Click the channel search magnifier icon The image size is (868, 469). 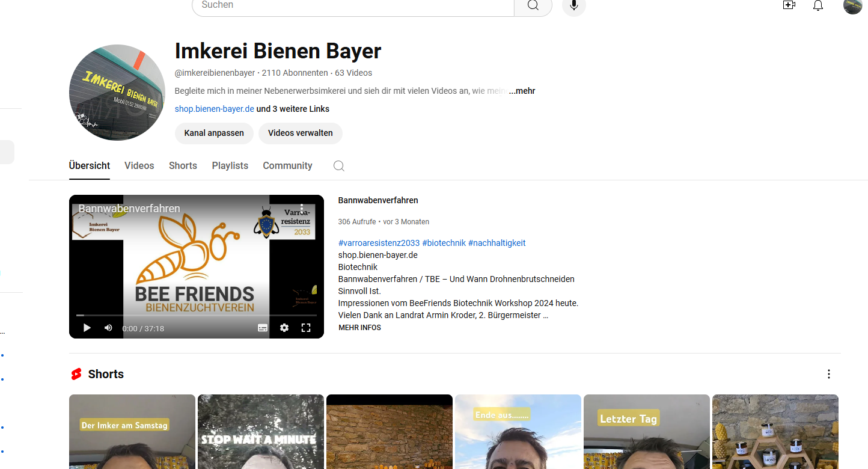[339, 166]
